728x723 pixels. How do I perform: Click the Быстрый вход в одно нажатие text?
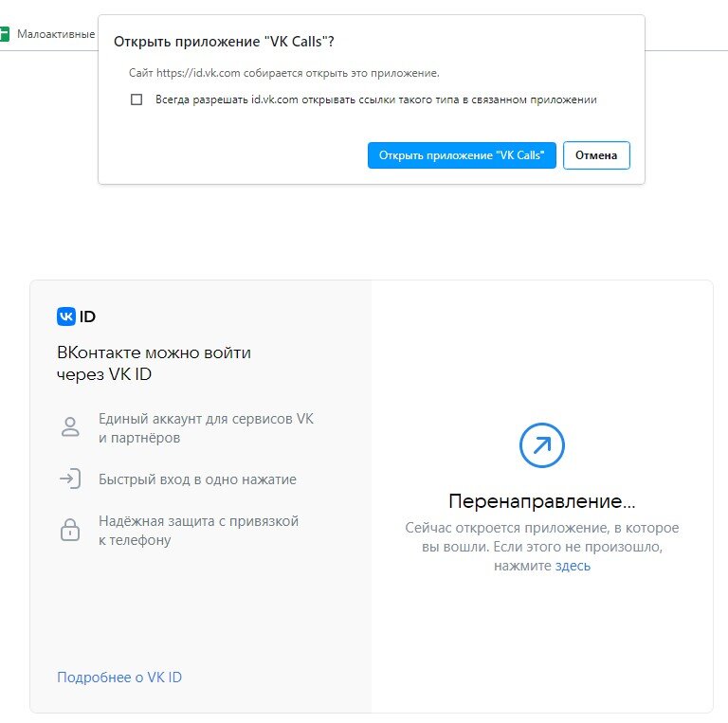(197, 479)
